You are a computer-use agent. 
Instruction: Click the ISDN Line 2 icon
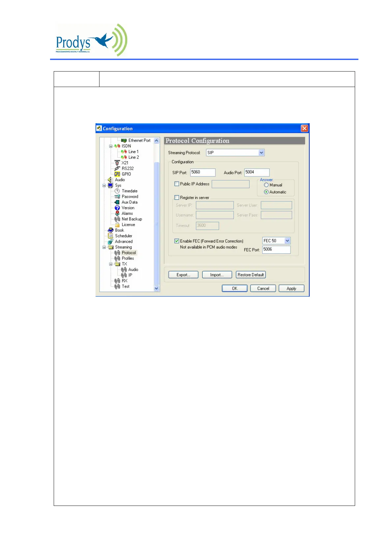pyautogui.click(x=124, y=157)
